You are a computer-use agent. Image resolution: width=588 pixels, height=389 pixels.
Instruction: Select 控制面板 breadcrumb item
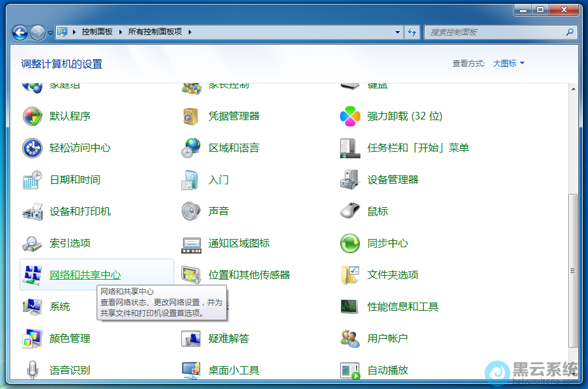(99, 32)
